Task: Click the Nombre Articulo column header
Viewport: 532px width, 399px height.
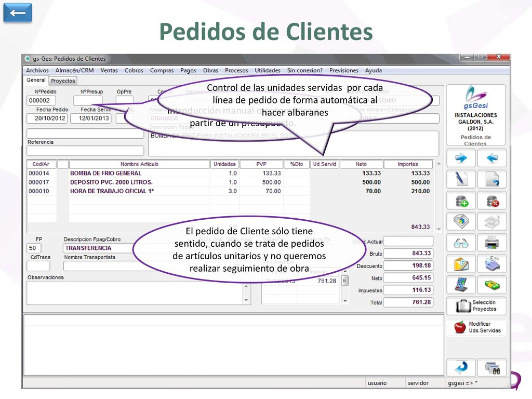Action: click(x=139, y=164)
